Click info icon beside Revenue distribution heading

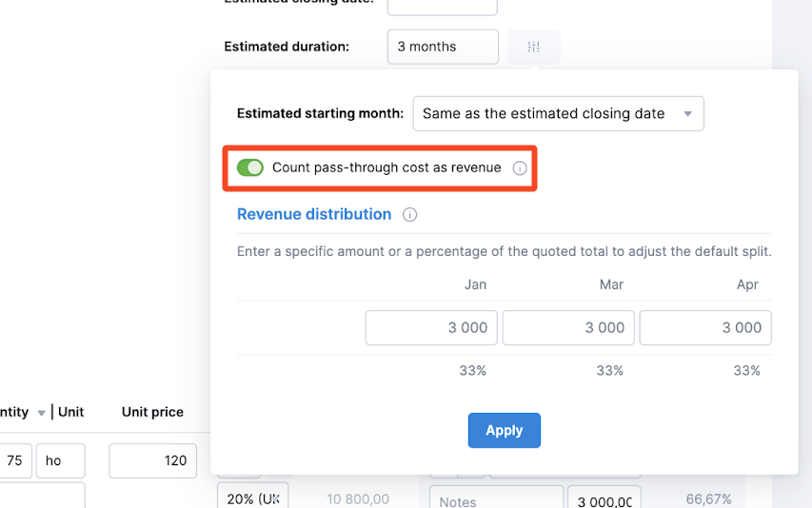pyautogui.click(x=409, y=215)
